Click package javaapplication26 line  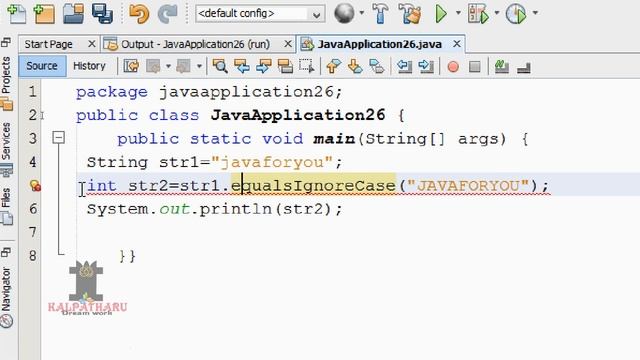coord(209,92)
